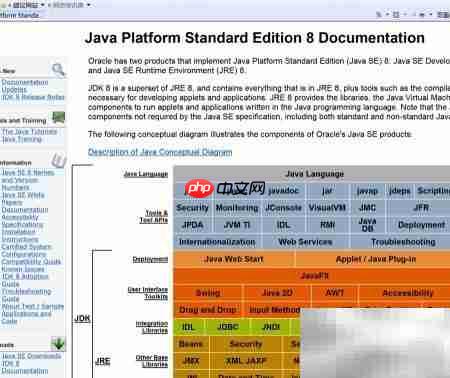
Task: Click the RMI cell
Action: pyautogui.click(x=327, y=225)
